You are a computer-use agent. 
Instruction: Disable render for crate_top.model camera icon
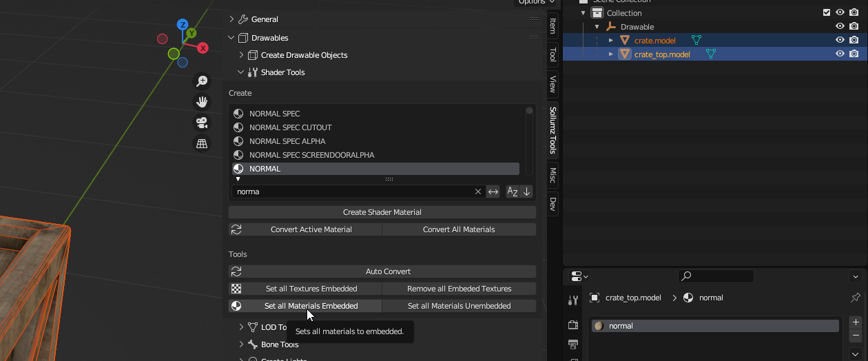(854, 54)
